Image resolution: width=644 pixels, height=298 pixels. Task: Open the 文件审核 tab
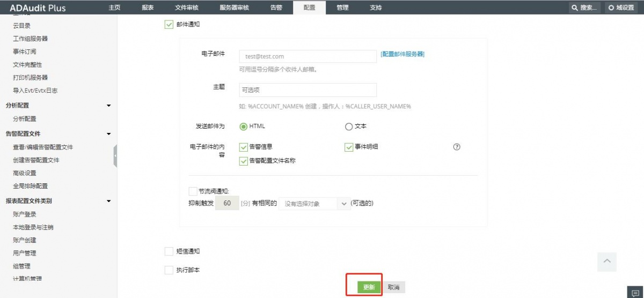click(186, 8)
